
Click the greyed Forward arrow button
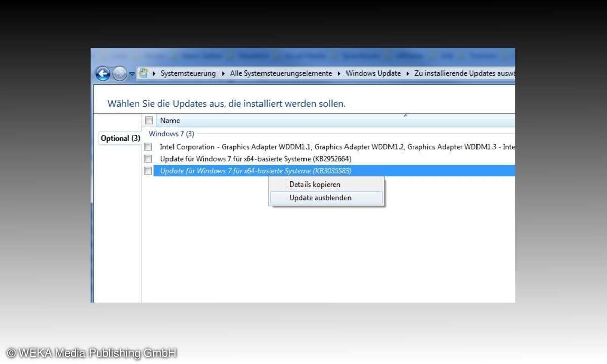click(119, 74)
